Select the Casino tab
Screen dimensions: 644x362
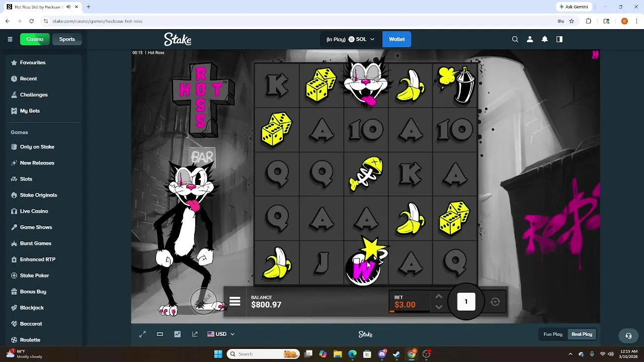click(35, 39)
